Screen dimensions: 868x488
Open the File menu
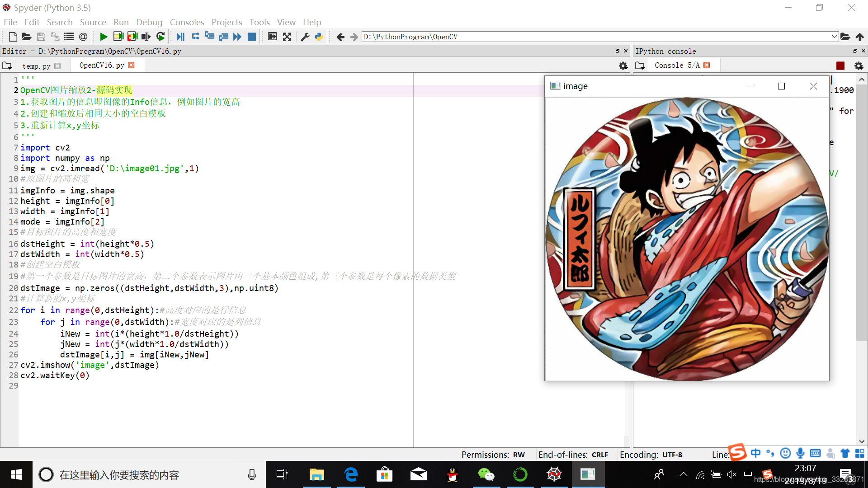click(10, 22)
